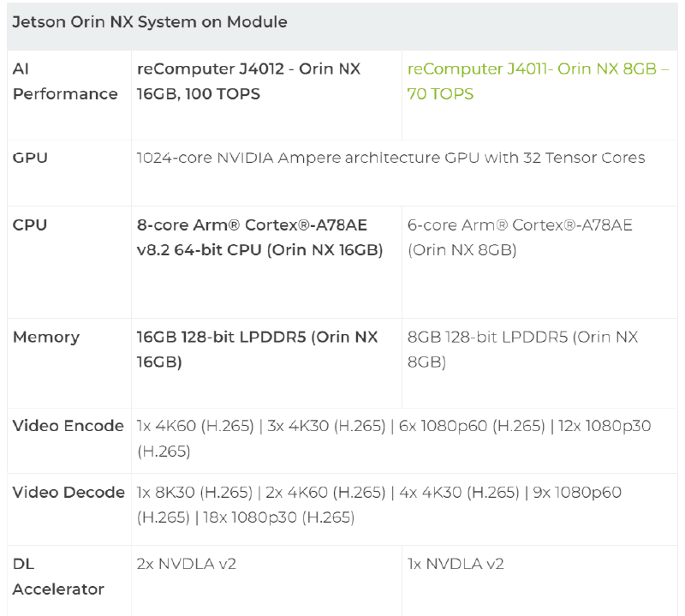Image resolution: width=685 pixels, height=616 pixels.
Task: Click the 8GB 128-bit LPDDR5 memory cell
Action: [x=522, y=349]
